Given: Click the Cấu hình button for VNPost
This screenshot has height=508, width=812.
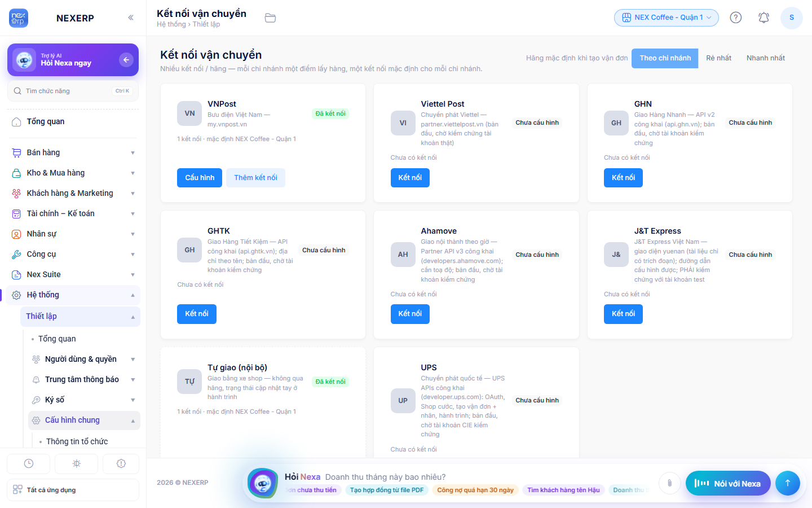Looking at the screenshot, I should pyautogui.click(x=200, y=178).
